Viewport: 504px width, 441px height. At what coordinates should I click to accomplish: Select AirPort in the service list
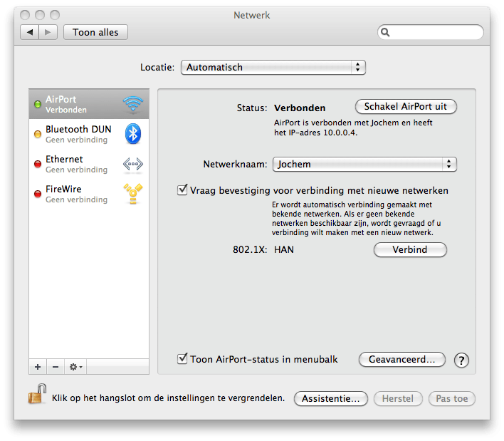89,104
